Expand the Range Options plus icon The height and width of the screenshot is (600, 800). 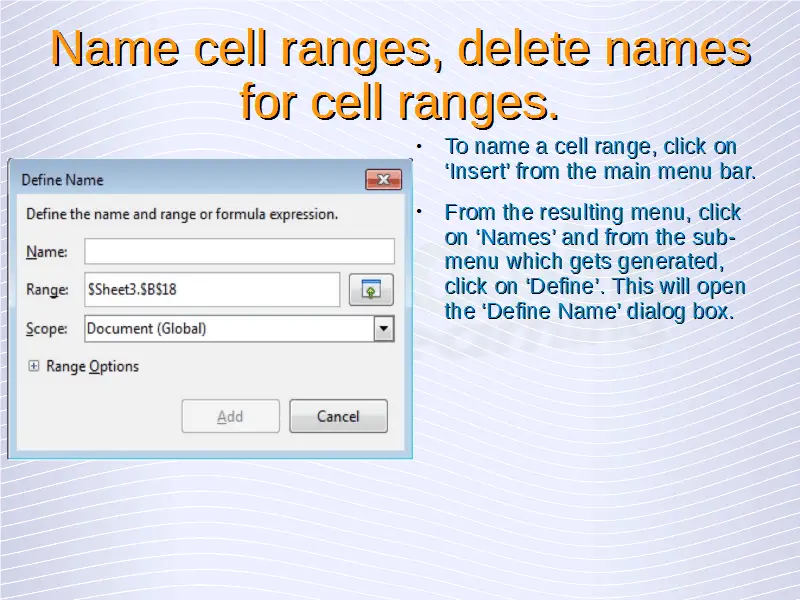(33, 367)
